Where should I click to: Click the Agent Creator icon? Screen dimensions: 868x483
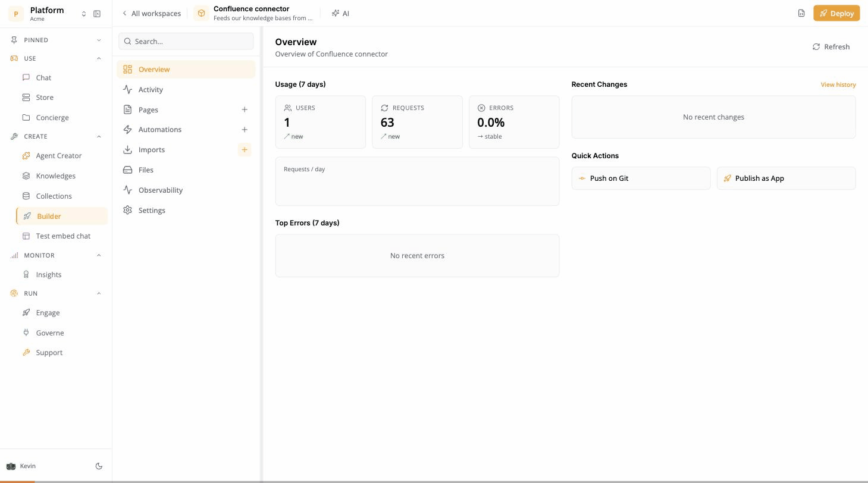click(x=26, y=156)
